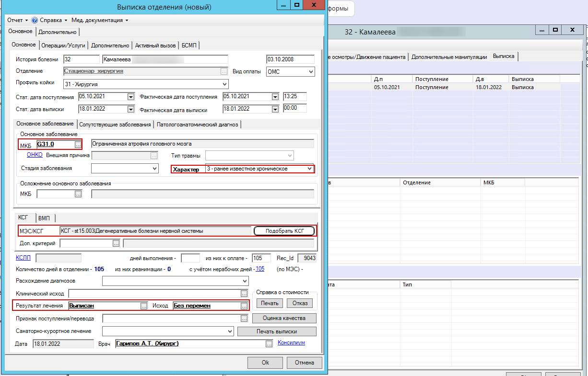Open the complication МКБ lookup ellipsis button
This screenshot has height=376, width=588.
tap(78, 194)
